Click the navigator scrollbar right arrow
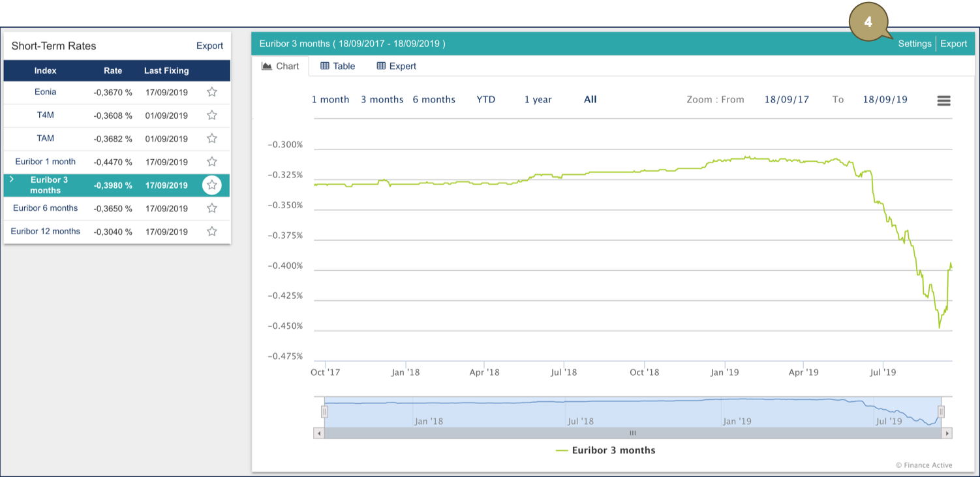This screenshot has width=980, height=477. coord(947,433)
